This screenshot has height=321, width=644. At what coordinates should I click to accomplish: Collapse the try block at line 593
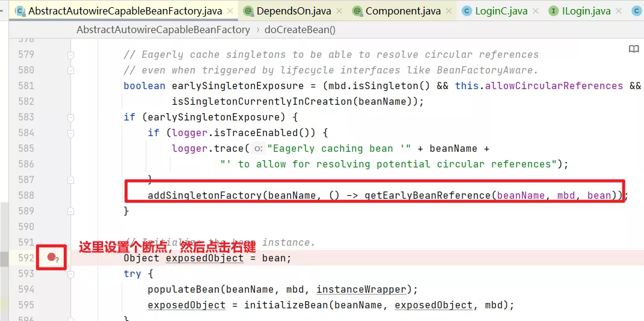point(70,274)
